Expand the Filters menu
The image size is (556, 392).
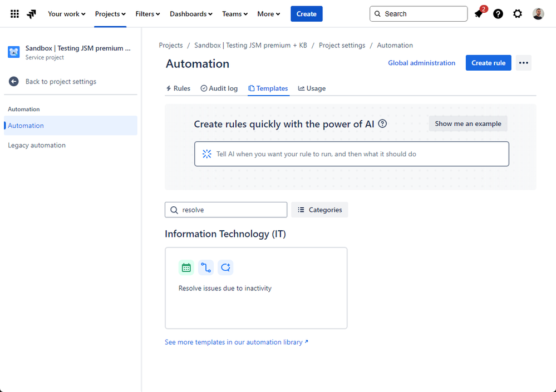pyautogui.click(x=147, y=14)
